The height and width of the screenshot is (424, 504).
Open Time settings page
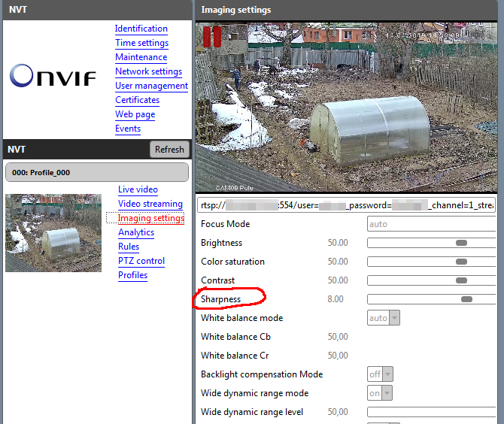[141, 43]
